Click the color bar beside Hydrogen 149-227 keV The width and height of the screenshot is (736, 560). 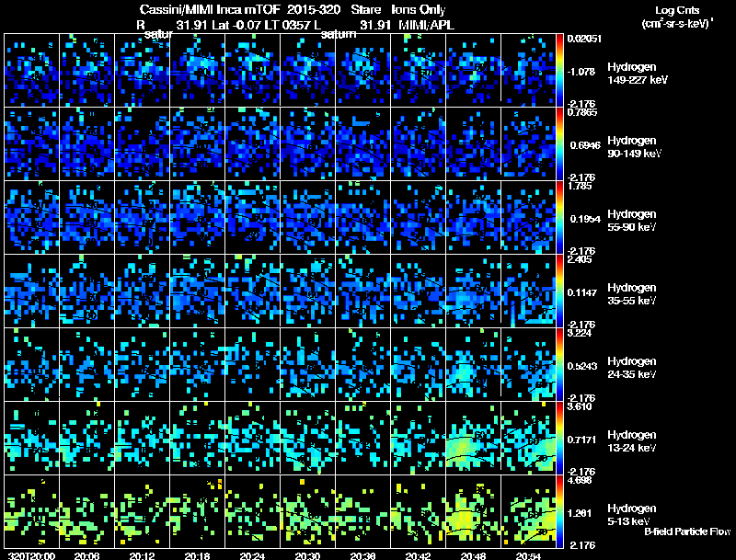coord(559,71)
